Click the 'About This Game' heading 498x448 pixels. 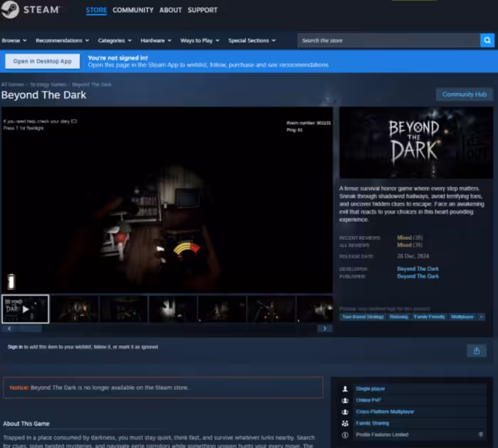pyautogui.click(x=26, y=424)
